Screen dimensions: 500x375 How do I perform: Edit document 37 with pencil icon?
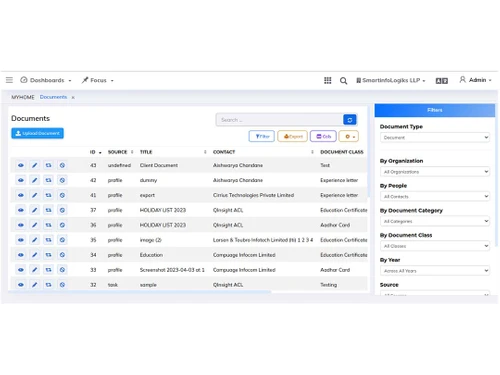pos(35,210)
